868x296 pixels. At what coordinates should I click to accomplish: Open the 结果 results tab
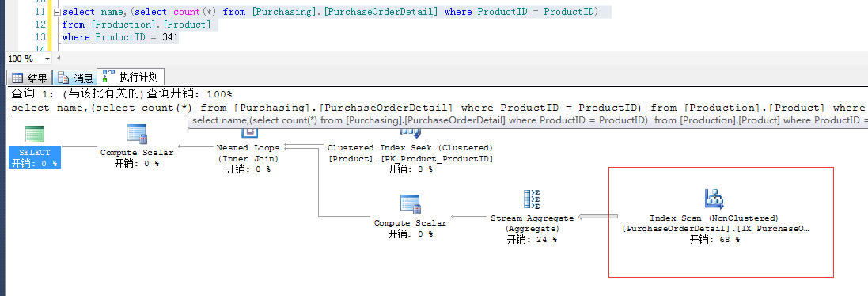tap(30, 78)
